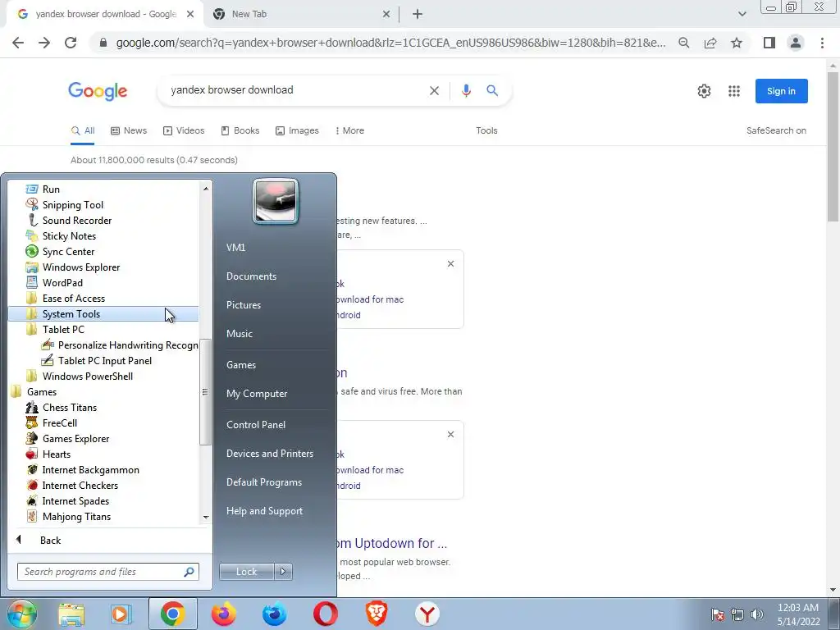Image resolution: width=840 pixels, height=630 pixels.
Task: Reload the current Chrome page
Action: coord(71,43)
